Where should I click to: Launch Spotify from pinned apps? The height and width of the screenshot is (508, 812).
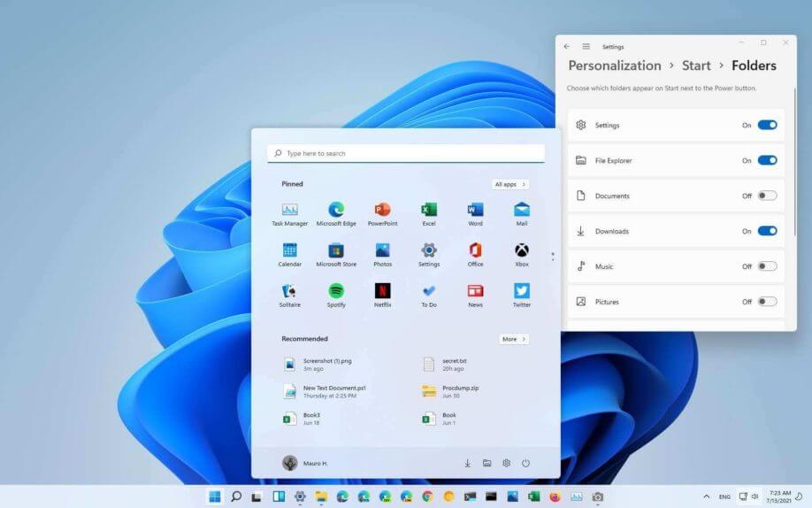336,296
